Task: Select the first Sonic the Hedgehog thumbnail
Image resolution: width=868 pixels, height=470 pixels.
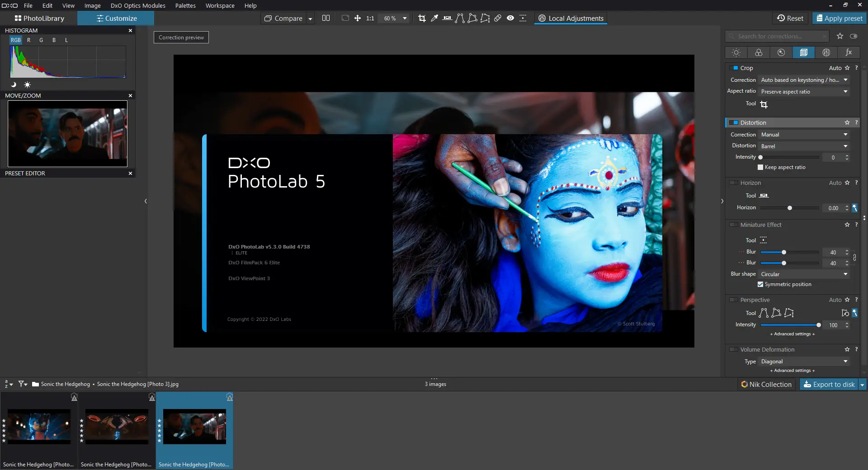Action: (x=39, y=427)
